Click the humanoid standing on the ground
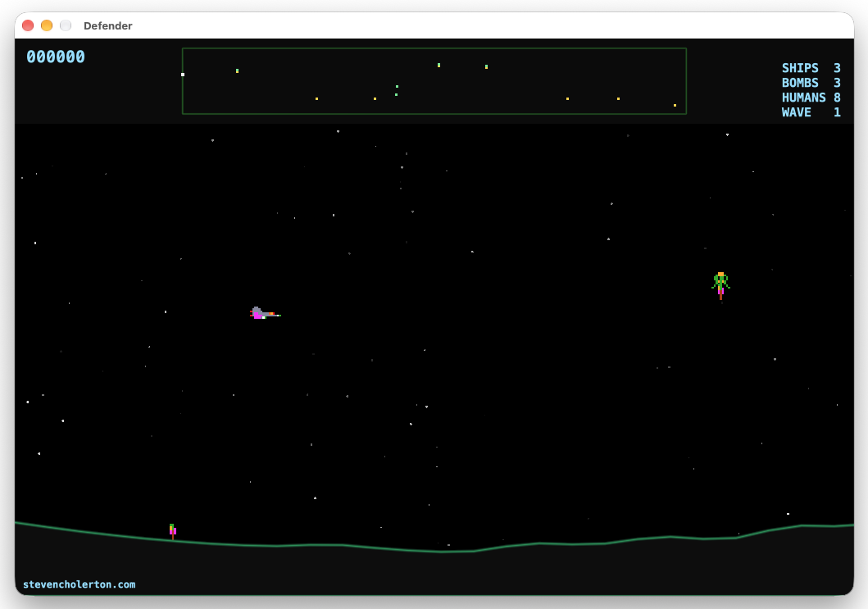The image size is (868, 609). 173,531
